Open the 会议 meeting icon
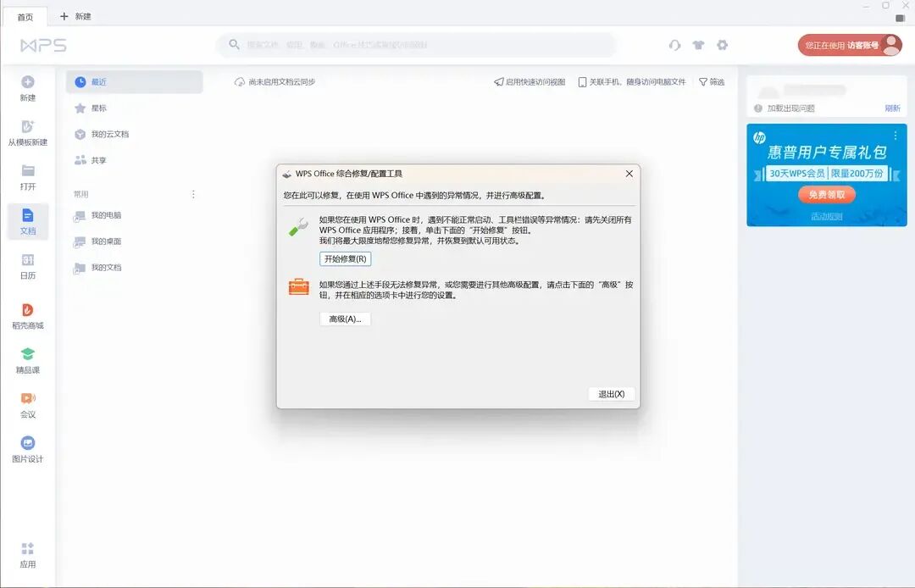Image resolution: width=915 pixels, height=588 pixels. point(27,398)
